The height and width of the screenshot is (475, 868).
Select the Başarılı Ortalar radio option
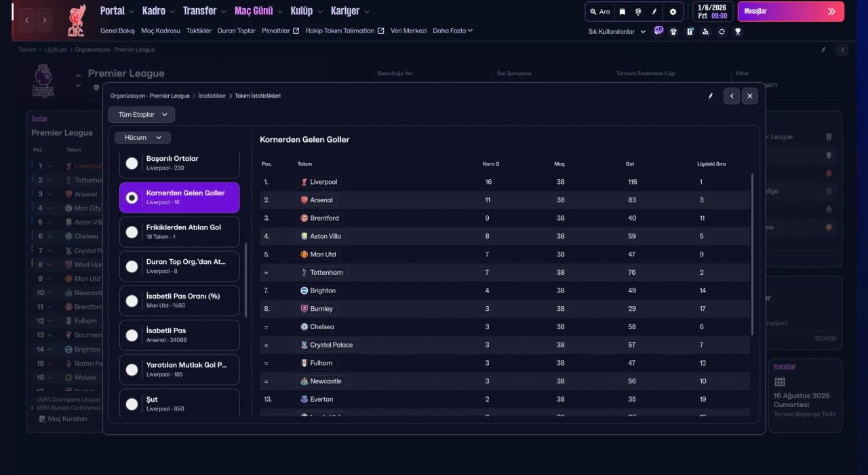[x=132, y=163]
